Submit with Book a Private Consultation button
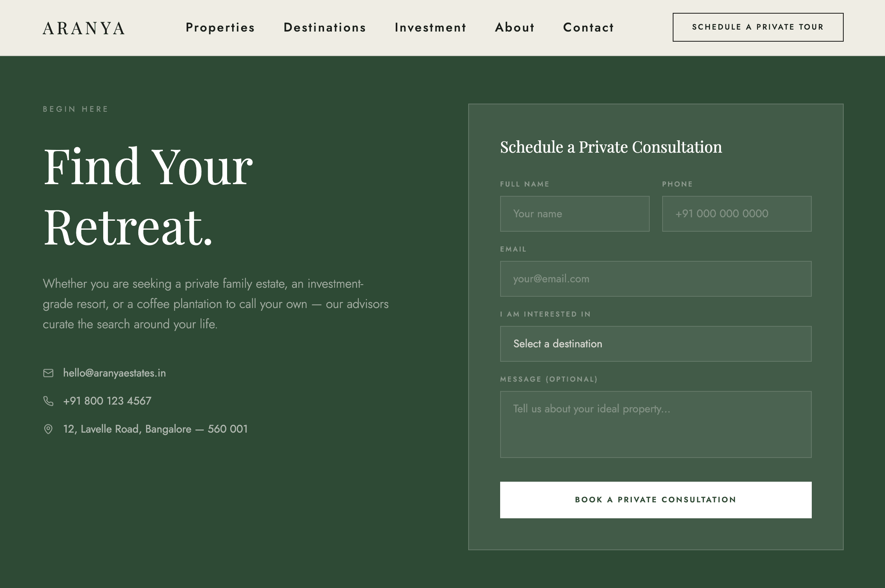Viewport: 885px width, 588px height. [656, 500]
